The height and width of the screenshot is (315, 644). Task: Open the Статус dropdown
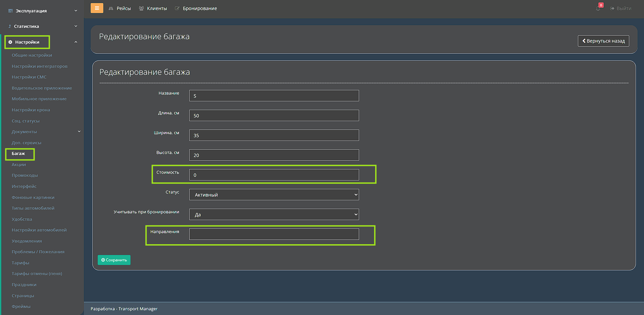(274, 195)
